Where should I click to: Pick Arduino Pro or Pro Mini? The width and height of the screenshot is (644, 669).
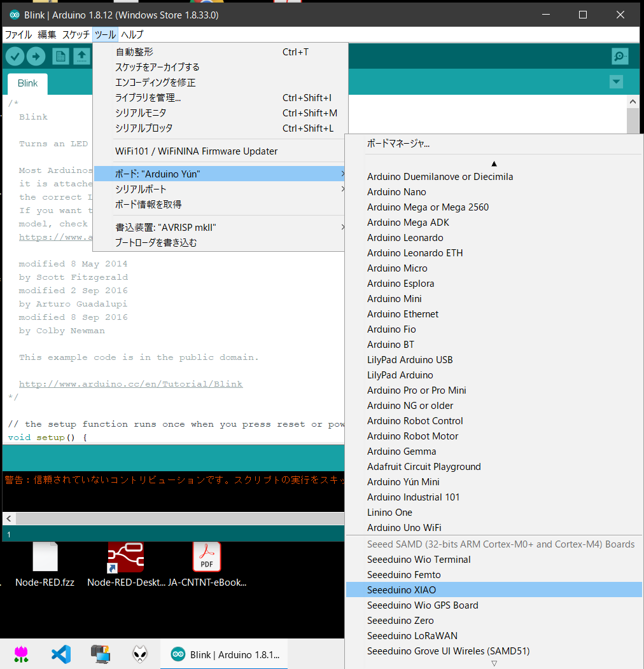[x=494, y=390]
